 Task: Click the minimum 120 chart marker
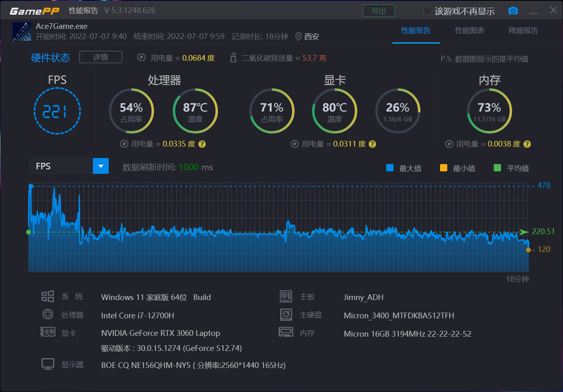(528, 250)
